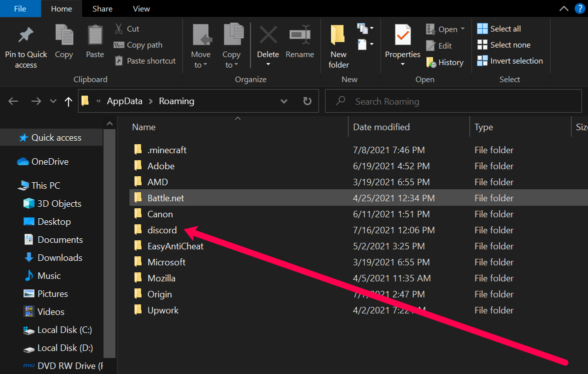This screenshot has width=588, height=374.
Task: Switch to the Share tab
Action: pos(102,9)
